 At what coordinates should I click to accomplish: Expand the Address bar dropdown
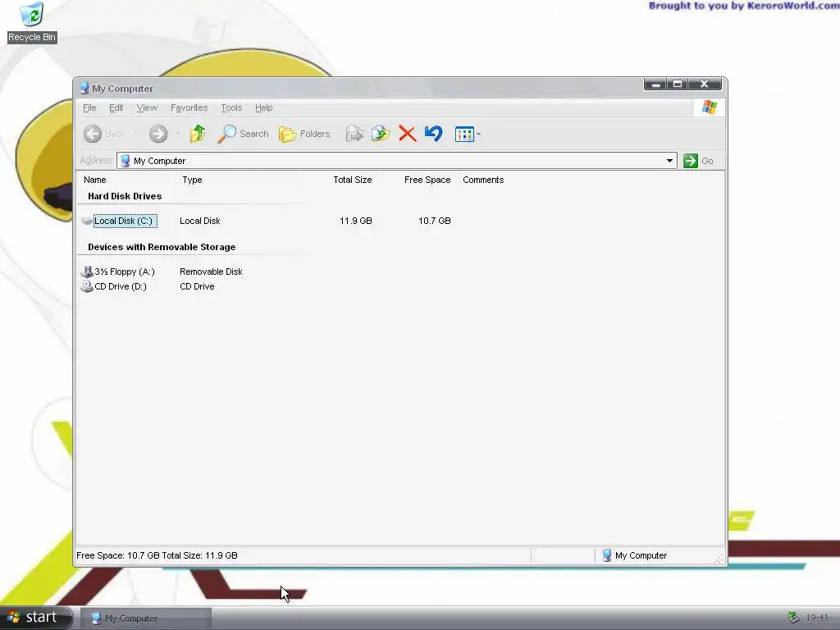(669, 161)
